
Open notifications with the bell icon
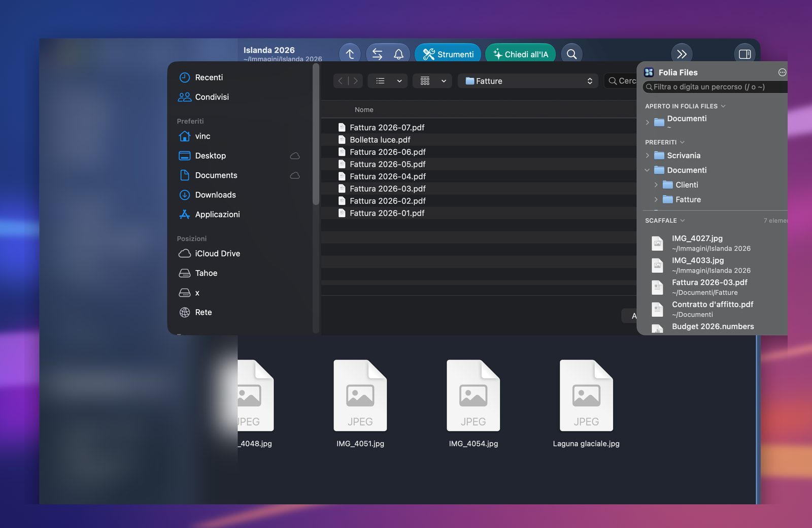click(399, 54)
